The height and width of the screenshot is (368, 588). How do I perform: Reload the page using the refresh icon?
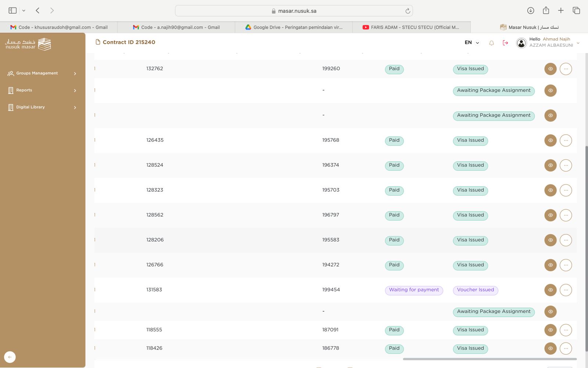coord(408,11)
